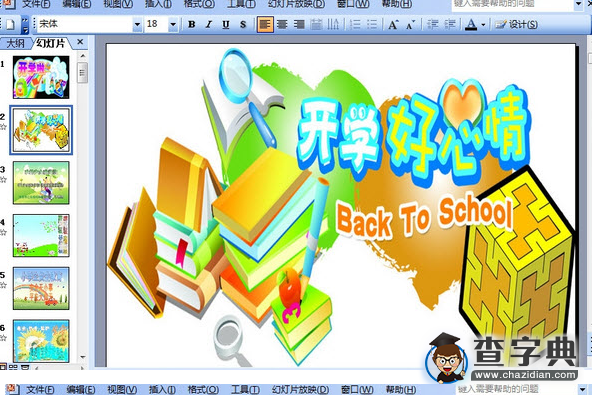This screenshot has width=592, height=395.
Task: Start slide show from current slide icon
Action: (x=25, y=366)
